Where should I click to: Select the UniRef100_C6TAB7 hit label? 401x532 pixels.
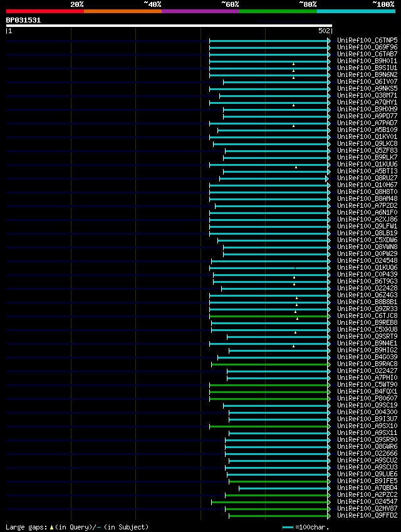(x=367, y=54)
